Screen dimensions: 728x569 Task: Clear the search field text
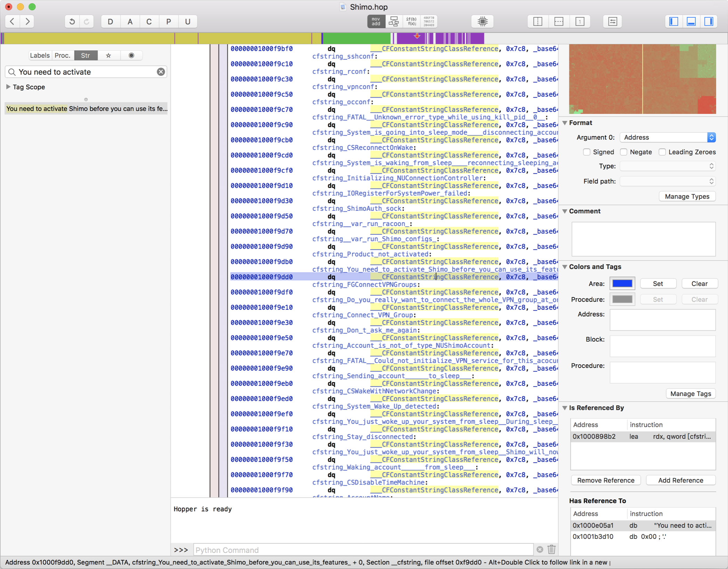click(x=161, y=72)
